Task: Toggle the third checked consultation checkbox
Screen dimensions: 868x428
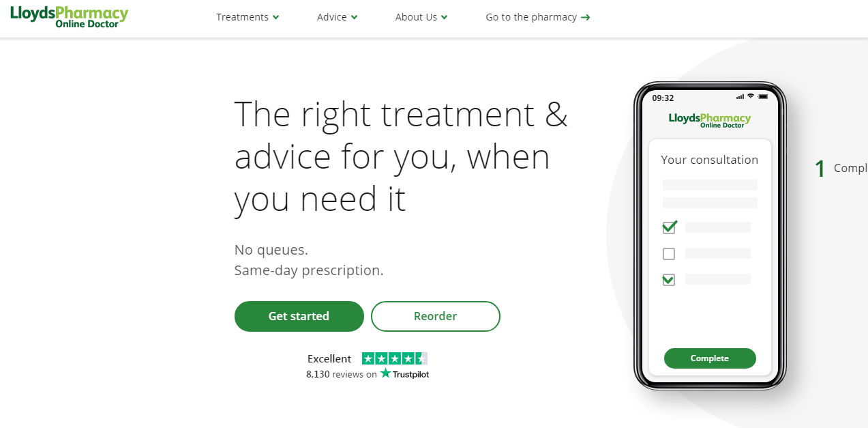Action: (669, 279)
